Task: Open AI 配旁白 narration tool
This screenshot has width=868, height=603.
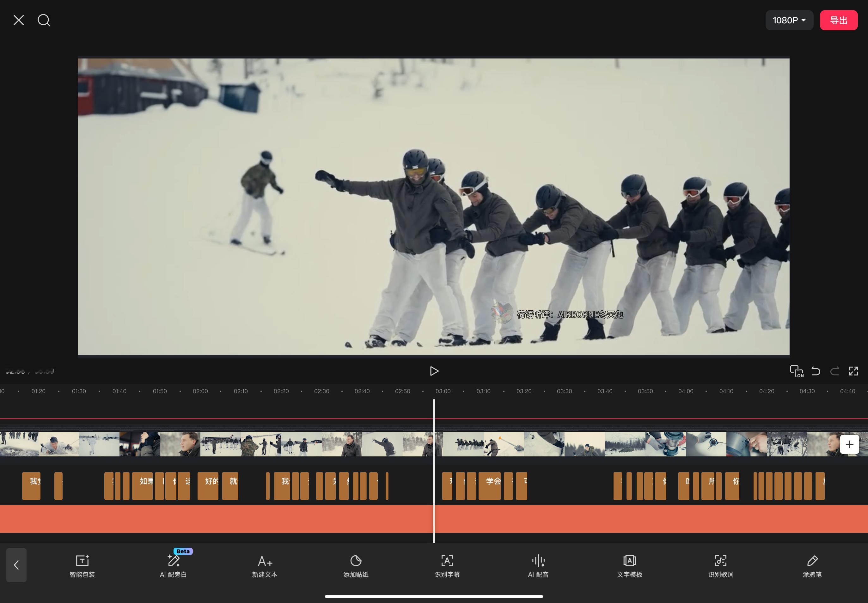Action: pyautogui.click(x=174, y=566)
